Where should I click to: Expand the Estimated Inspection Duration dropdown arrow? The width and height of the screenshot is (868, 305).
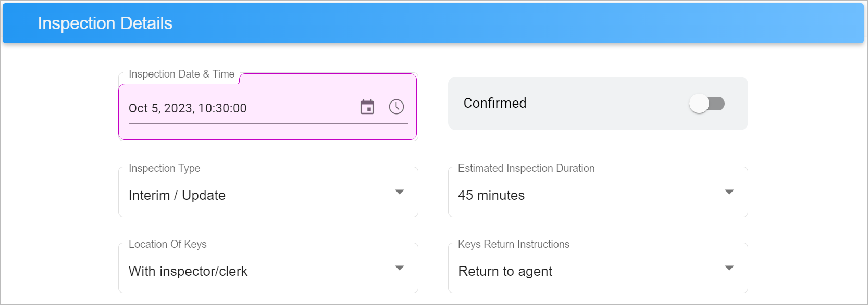tap(729, 192)
